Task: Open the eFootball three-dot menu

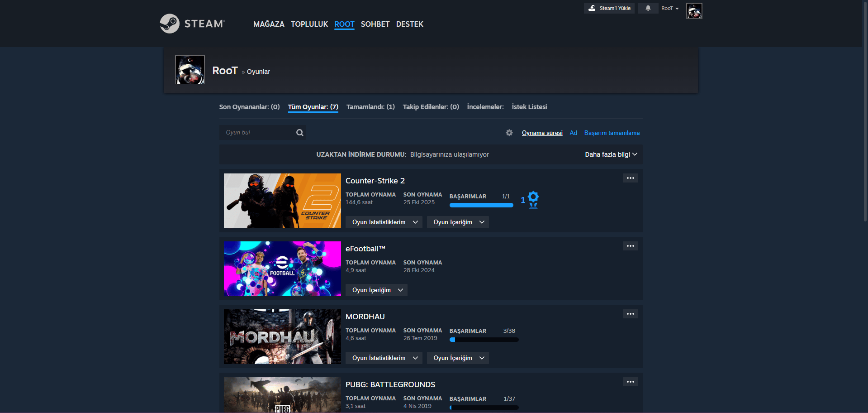Action: click(631, 246)
